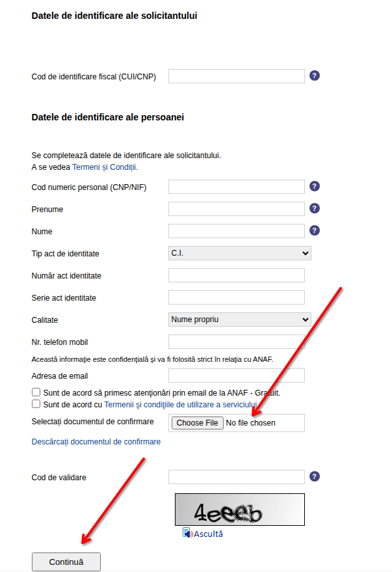This screenshot has height=572, width=392.
Task: Click the captcha validation image
Action: [x=239, y=510]
